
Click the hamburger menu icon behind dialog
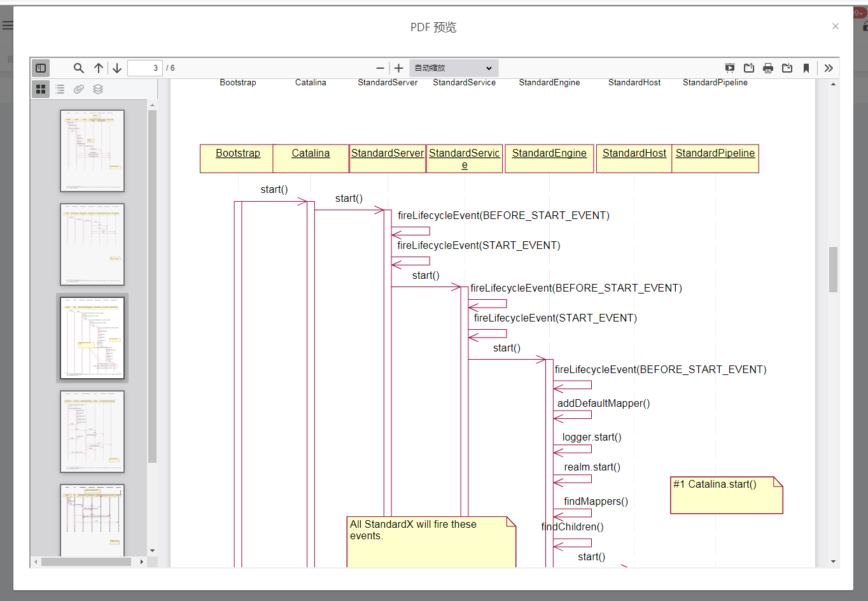pos(7,25)
